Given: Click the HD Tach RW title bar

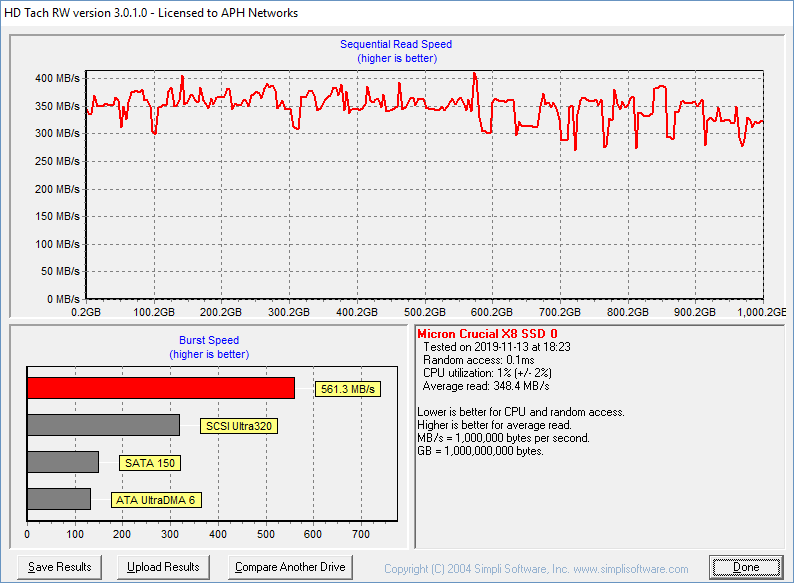Looking at the screenshot, I should click(150, 13).
